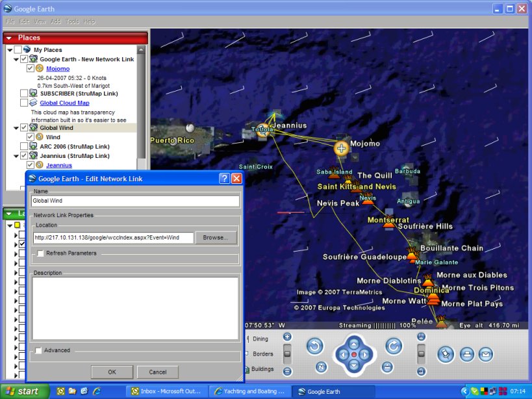Check the Global Cloud Map checkbox
532x399 pixels.
point(24,103)
